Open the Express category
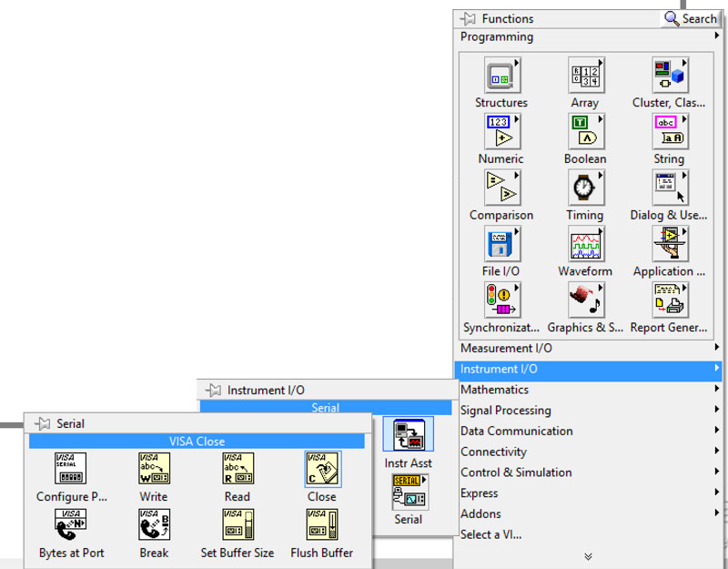 tap(588, 493)
